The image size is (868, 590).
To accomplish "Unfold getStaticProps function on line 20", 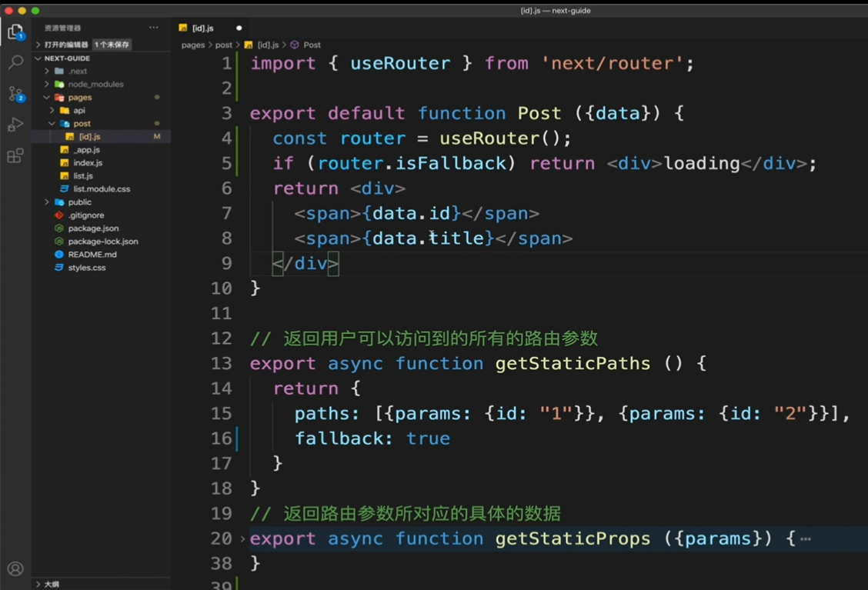I will click(x=242, y=538).
